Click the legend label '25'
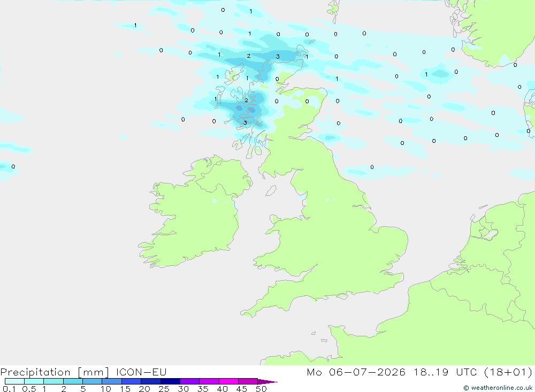 (x=164, y=389)
